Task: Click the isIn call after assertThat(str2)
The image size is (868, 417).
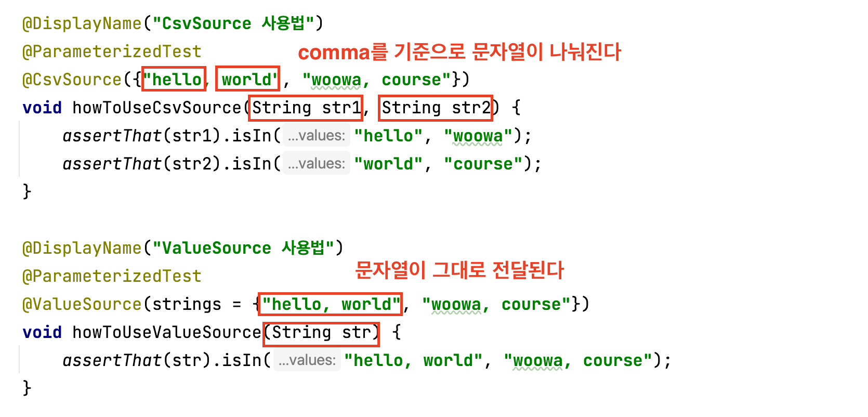Action: [252, 164]
